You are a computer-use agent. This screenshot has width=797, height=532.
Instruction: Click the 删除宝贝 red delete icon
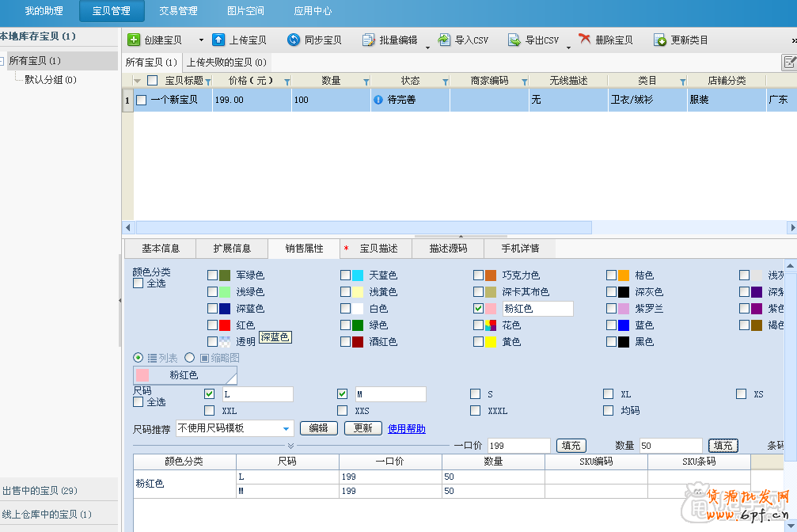585,40
